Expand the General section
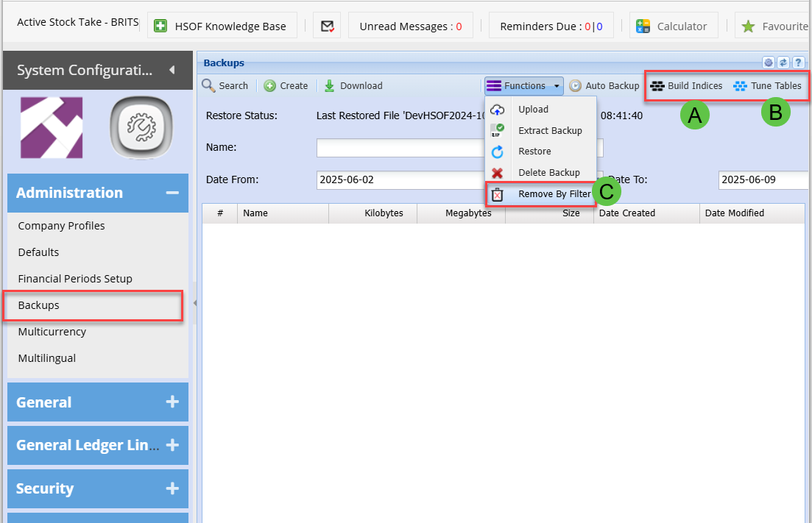 coord(172,402)
